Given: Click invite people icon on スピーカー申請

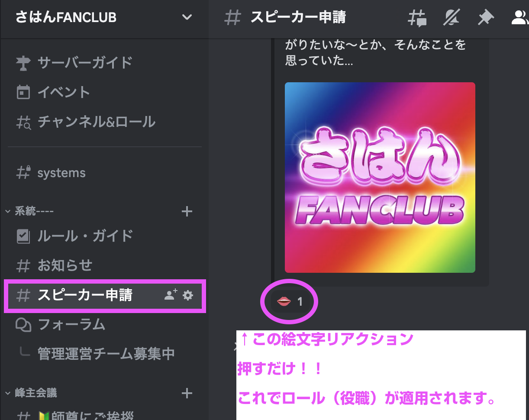Looking at the screenshot, I should coord(171,295).
